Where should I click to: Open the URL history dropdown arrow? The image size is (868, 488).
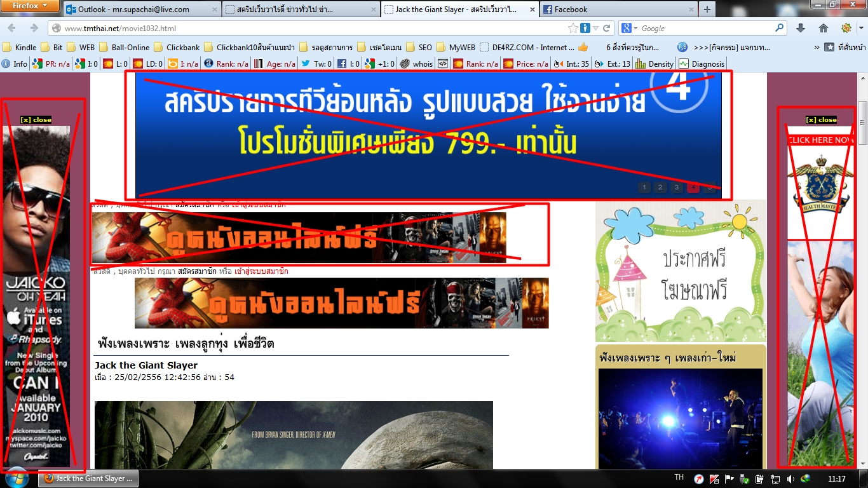[595, 29]
